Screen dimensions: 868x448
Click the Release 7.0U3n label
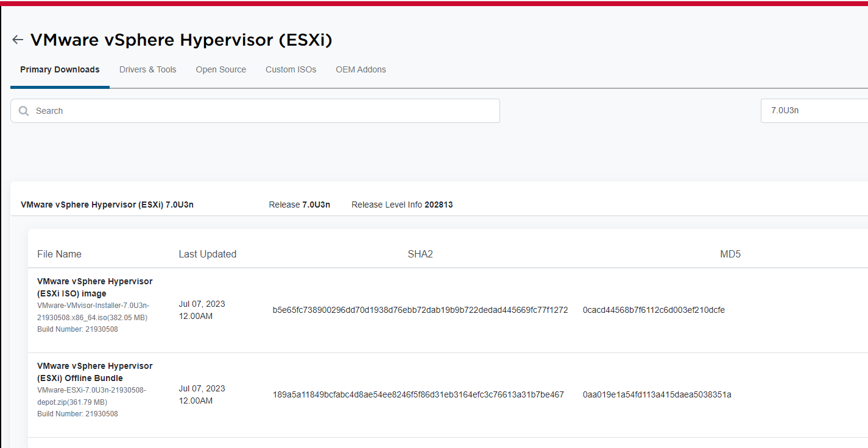pos(300,205)
